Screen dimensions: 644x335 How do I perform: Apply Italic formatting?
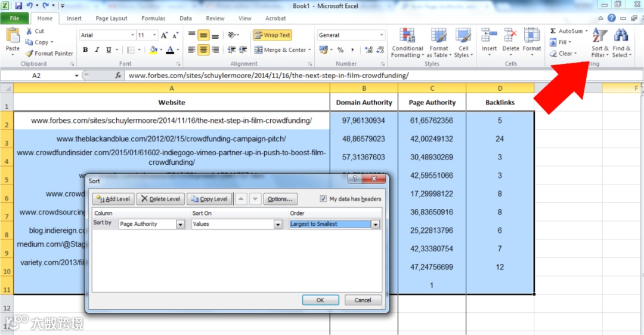click(x=97, y=50)
